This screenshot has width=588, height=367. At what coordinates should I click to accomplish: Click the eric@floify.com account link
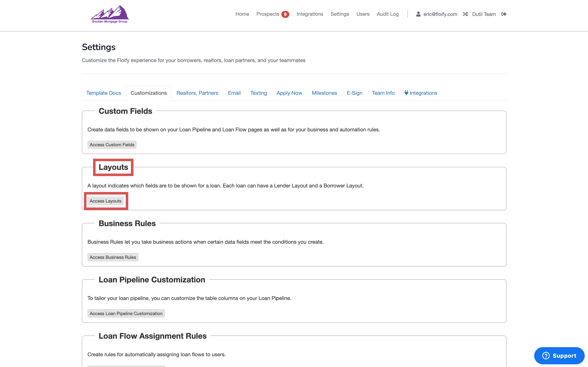[x=440, y=14]
